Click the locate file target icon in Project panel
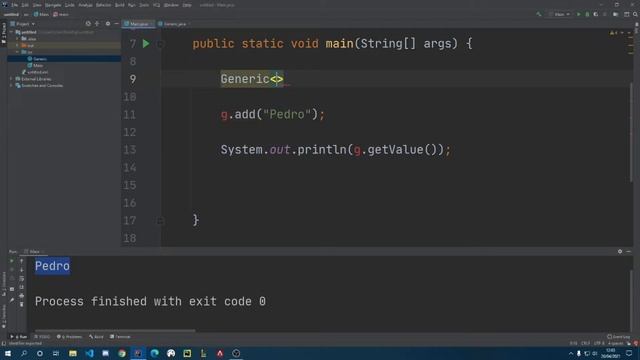The width and height of the screenshot is (640, 360). pyautogui.click(x=88, y=24)
